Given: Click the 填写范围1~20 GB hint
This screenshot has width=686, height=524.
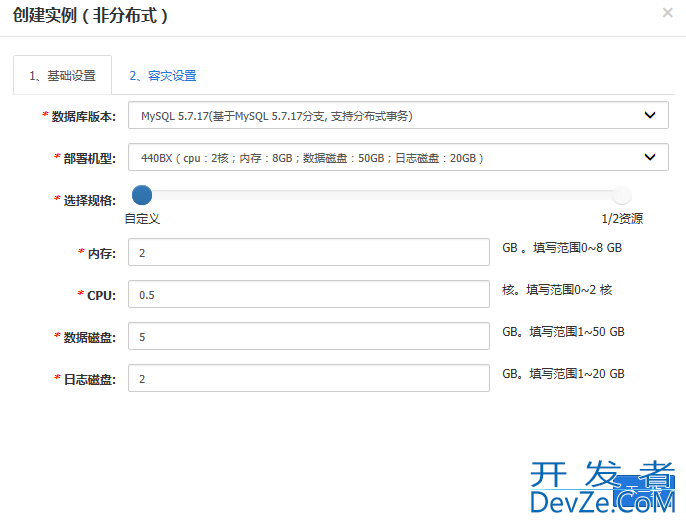Looking at the screenshot, I should (x=577, y=374).
